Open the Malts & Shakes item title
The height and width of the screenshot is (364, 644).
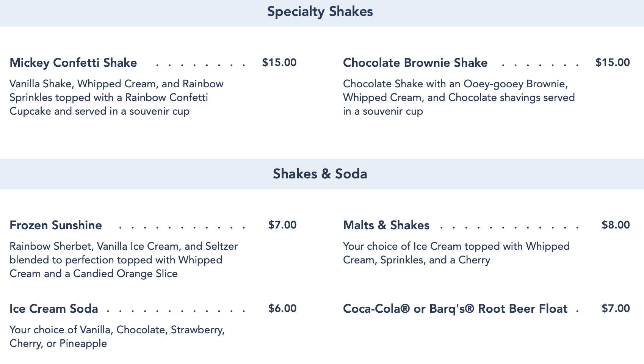[386, 225]
